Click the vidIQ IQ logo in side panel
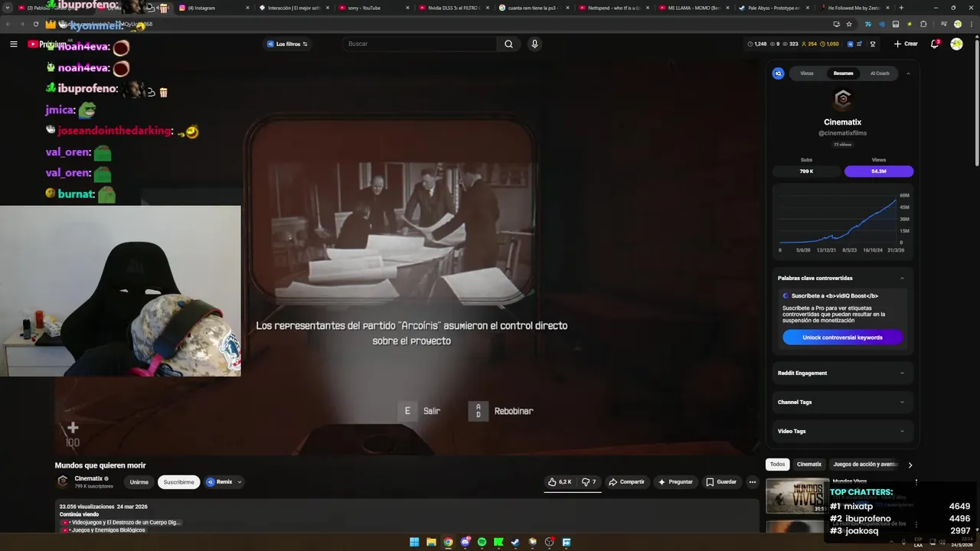 coord(778,73)
